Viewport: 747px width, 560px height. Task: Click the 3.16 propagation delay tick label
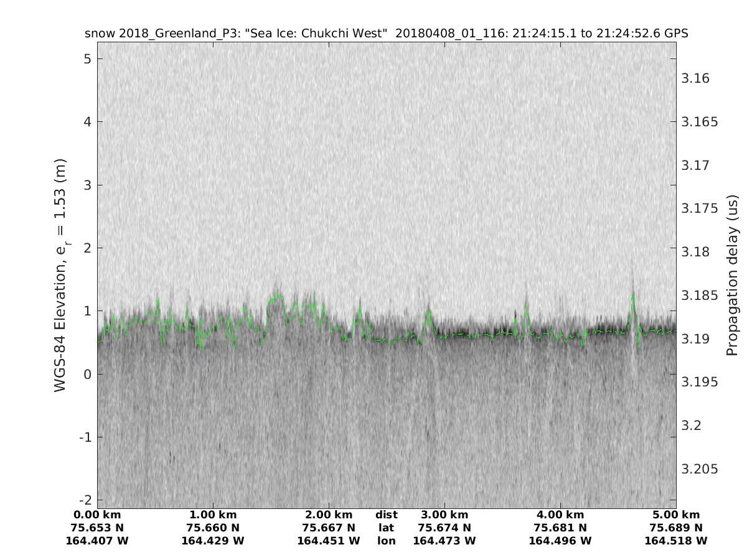[696, 78]
